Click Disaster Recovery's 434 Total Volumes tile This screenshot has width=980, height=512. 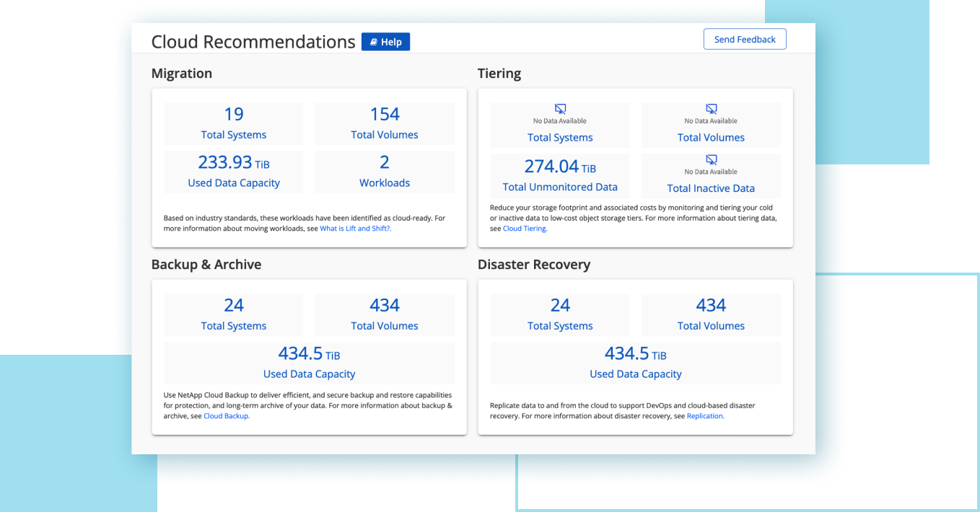point(711,314)
